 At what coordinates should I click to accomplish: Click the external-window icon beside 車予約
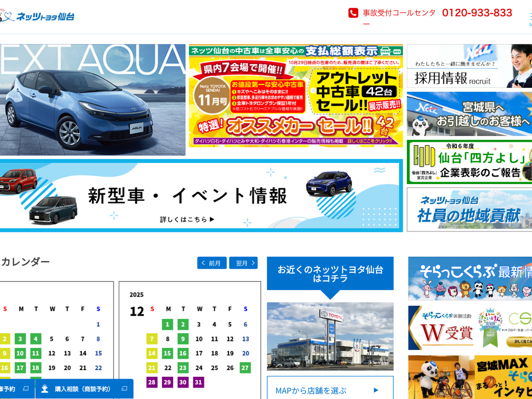pos(25,389)
